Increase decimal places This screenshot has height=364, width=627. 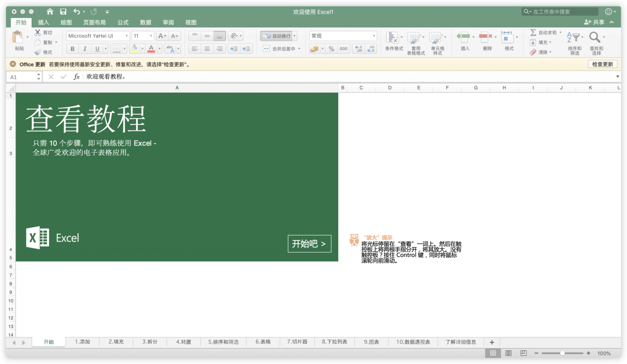coord(359,49)
